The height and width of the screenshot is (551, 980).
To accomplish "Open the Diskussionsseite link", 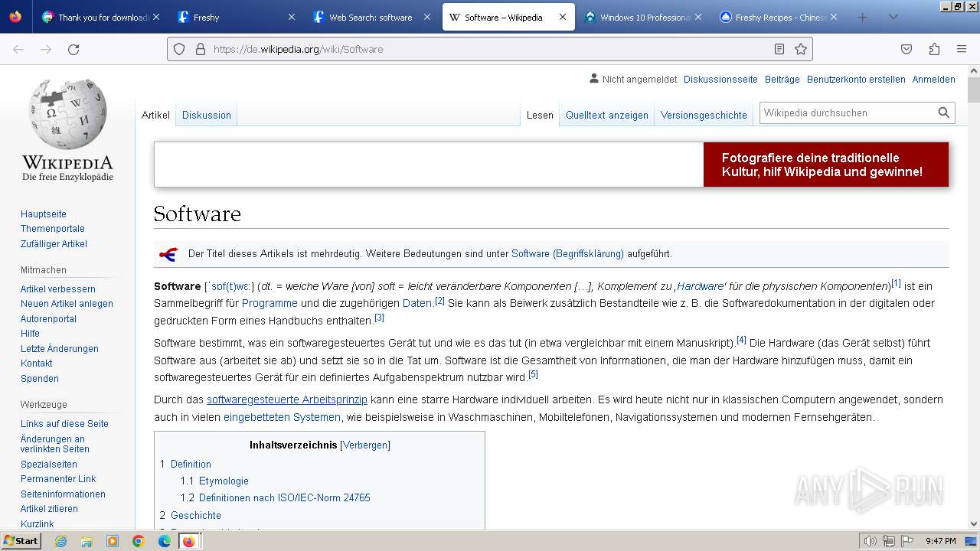I will (720, 79).
